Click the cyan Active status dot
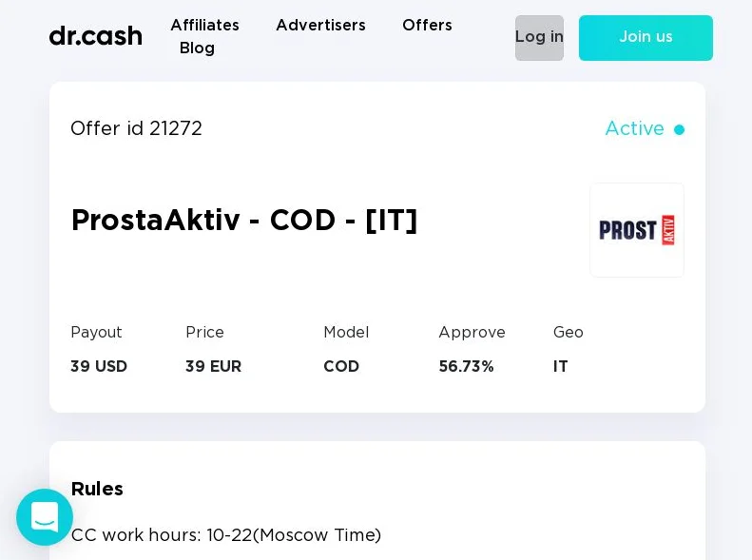This screenshot has width=752, height=560. pos(679,130)
